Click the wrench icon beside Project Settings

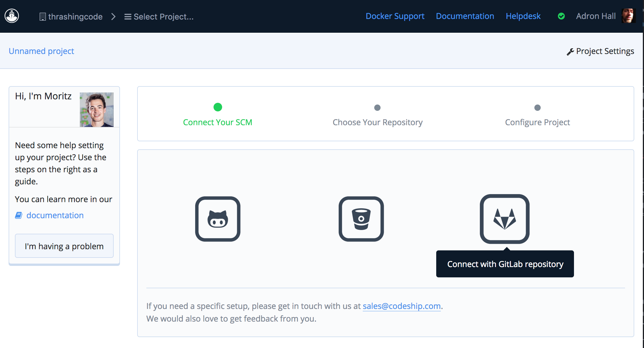pyautogui.click(x=570, y=52)
